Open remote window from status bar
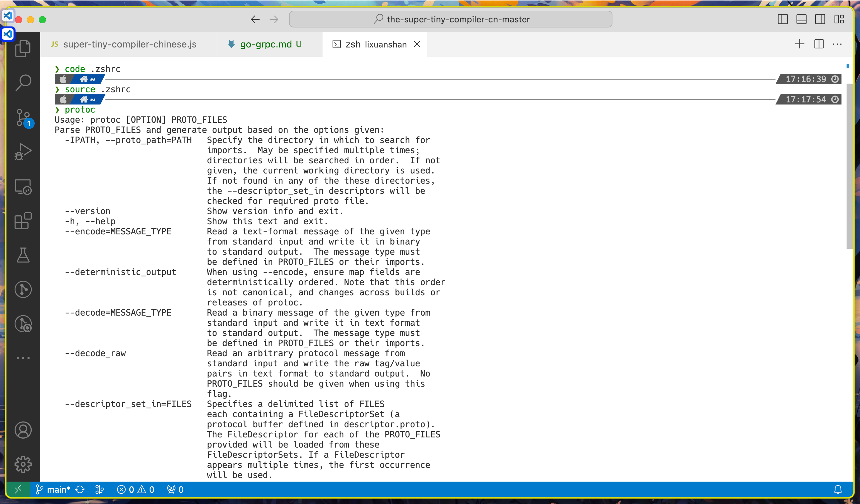The height and width of the screenshot is (504, 860). (18, 489)
